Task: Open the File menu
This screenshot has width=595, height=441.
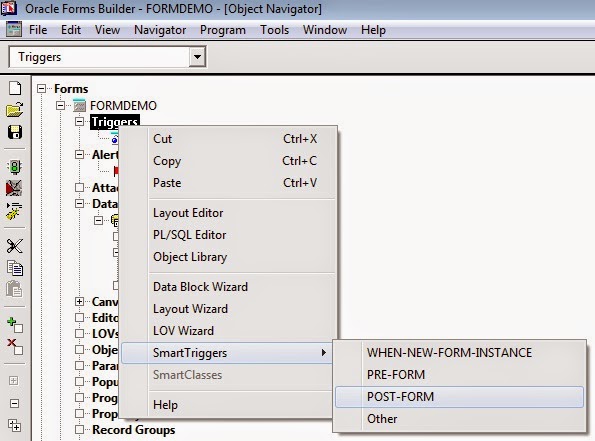Action: click(38, 30)
